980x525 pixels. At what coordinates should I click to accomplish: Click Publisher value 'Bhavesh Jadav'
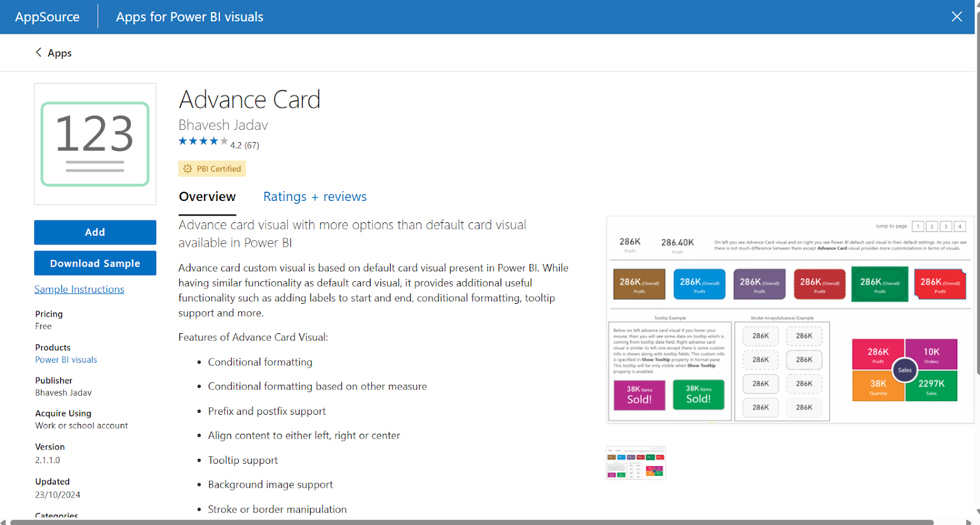coord(63,393)
